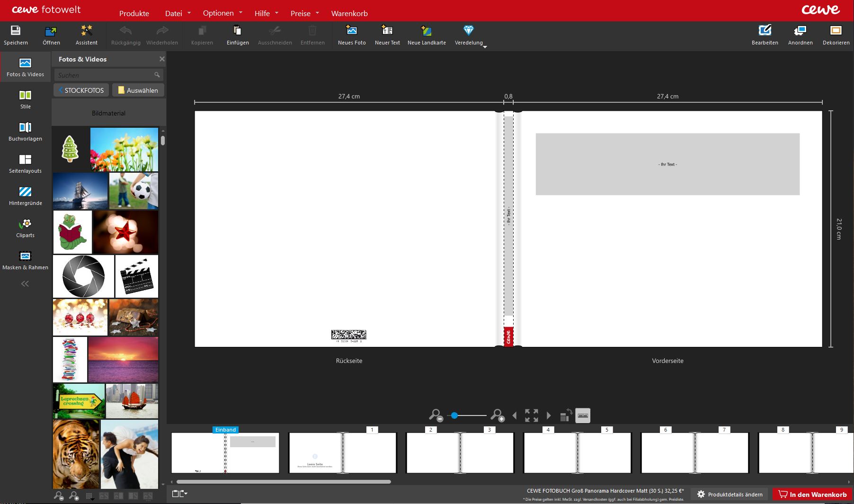
Task: Open the Assistent wizard tool
Action: (x=87, y=31)
